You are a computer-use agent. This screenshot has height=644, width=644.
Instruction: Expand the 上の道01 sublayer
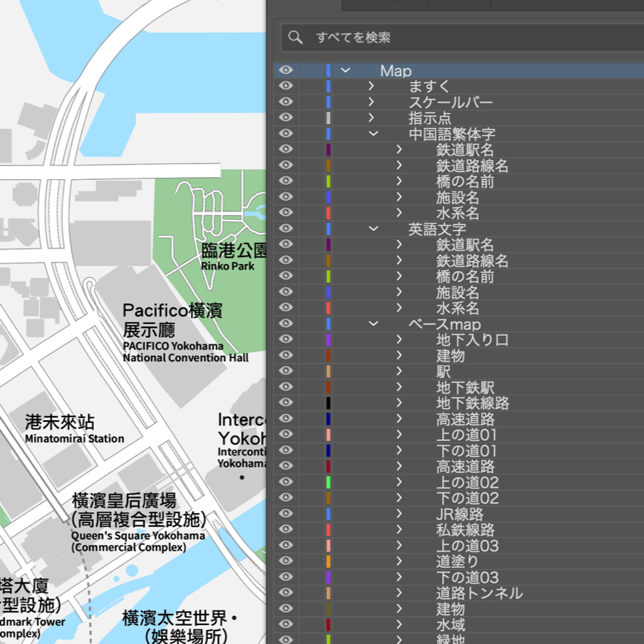coord(399,434)
